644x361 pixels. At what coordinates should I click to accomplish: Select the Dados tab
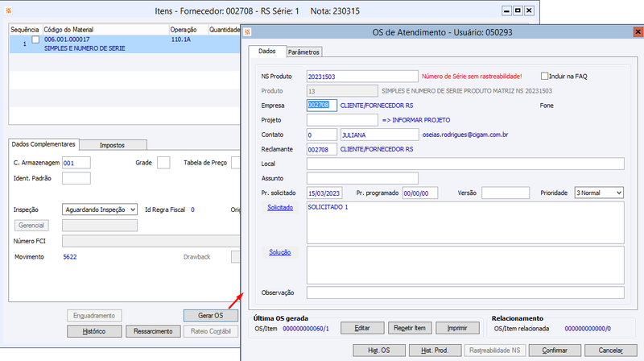click(267, 52)
